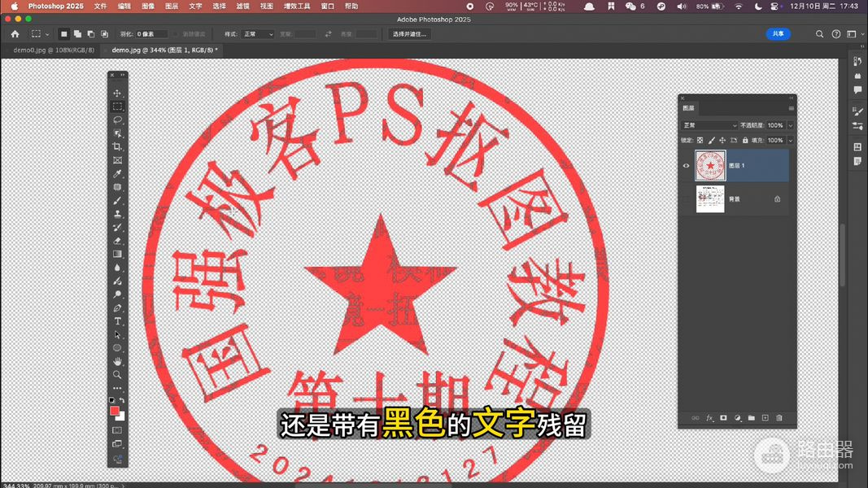The width and height of the screenshot is (868, 488).
Task: Open the Layers panel menu
Action: (x=791, y=108)
